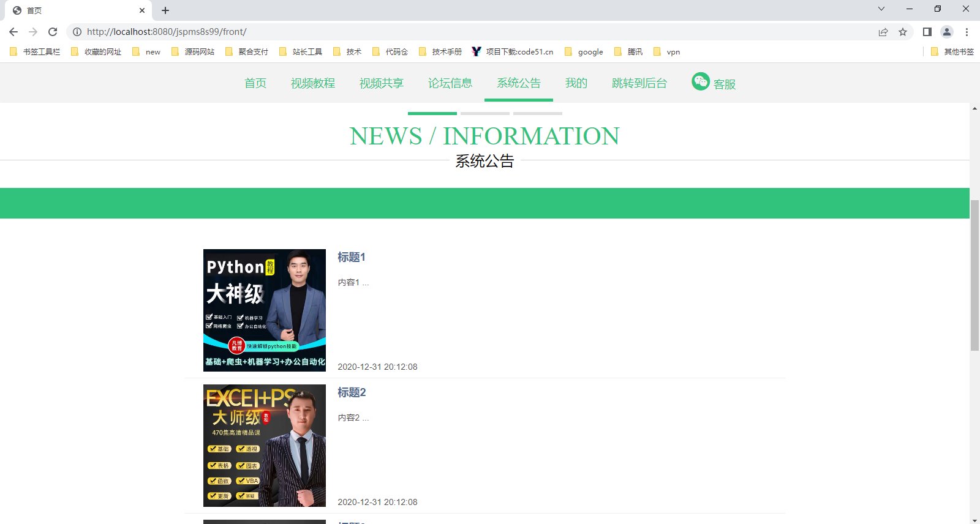Open the 聚合支付 bookmark folder
980x524 pixels.
(247, 52)
